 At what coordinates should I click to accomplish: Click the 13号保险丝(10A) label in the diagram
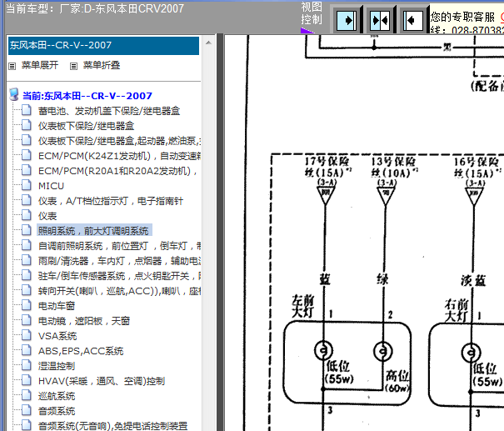(x=394, y=167)
